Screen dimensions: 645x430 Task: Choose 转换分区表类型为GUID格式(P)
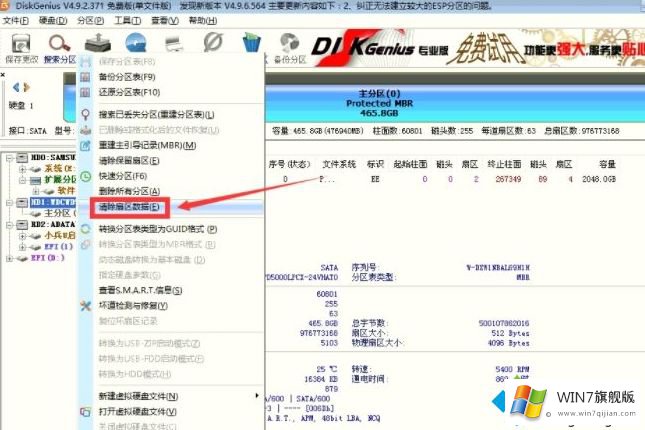[x=158, y=229]
